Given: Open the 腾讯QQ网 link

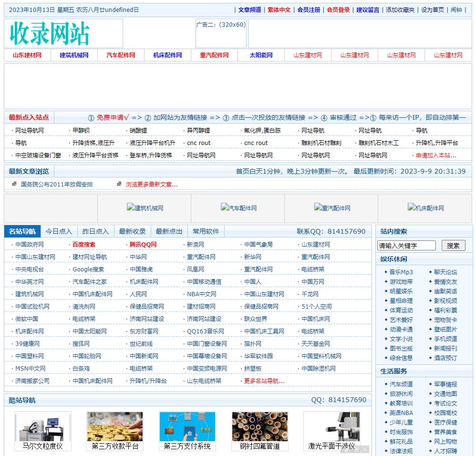Looking at the screenshot, I should (143, 244).
